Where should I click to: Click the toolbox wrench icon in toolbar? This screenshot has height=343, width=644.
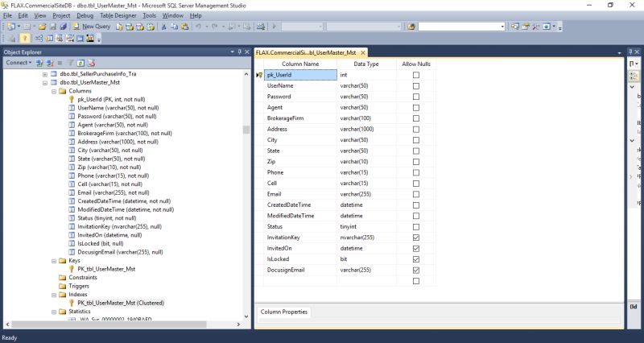(x=536, y=27)
